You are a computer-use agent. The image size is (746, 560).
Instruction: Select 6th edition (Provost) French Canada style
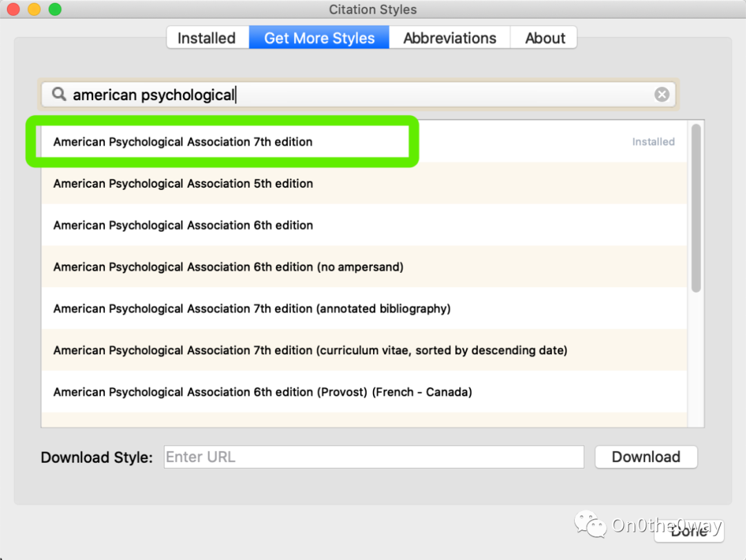[364, 392]
